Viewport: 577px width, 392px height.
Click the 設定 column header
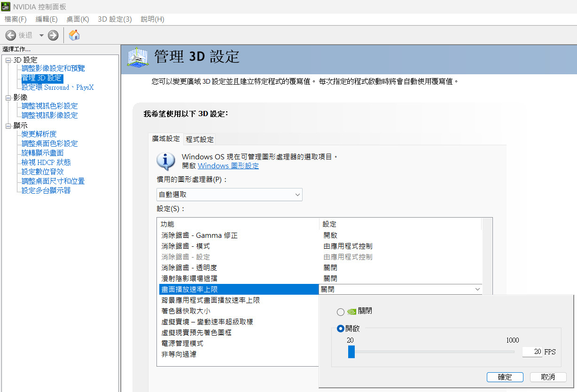coord(400,224)
